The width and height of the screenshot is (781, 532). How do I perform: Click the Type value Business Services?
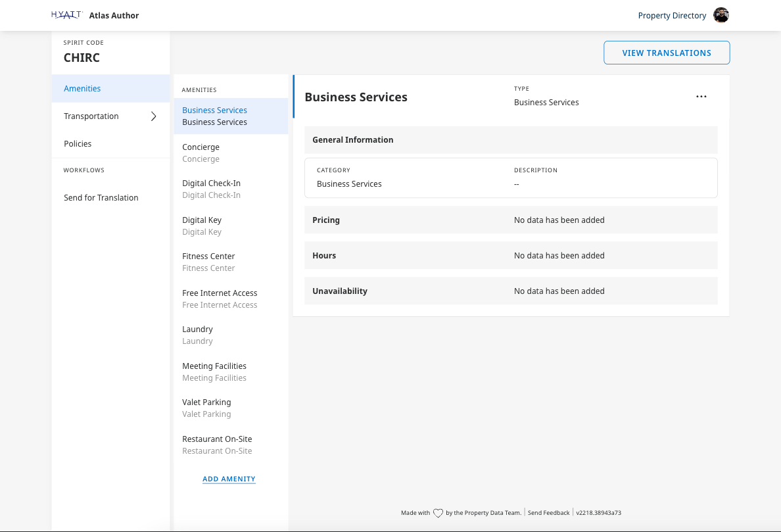[546, 103]
